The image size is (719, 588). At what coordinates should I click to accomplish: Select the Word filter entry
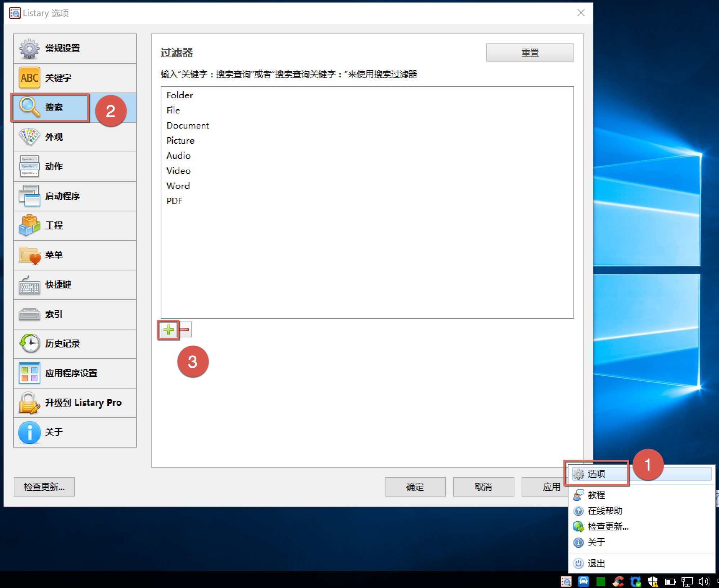pyautogui.click(x=367, y=186)
